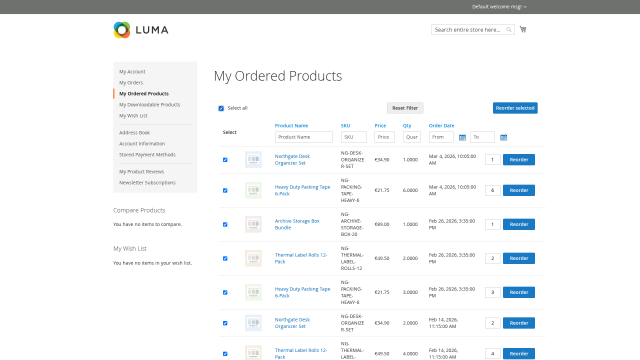
Task: Reorder Thermal Label Rolls from Feb 26
Action: tap(519, 258)
